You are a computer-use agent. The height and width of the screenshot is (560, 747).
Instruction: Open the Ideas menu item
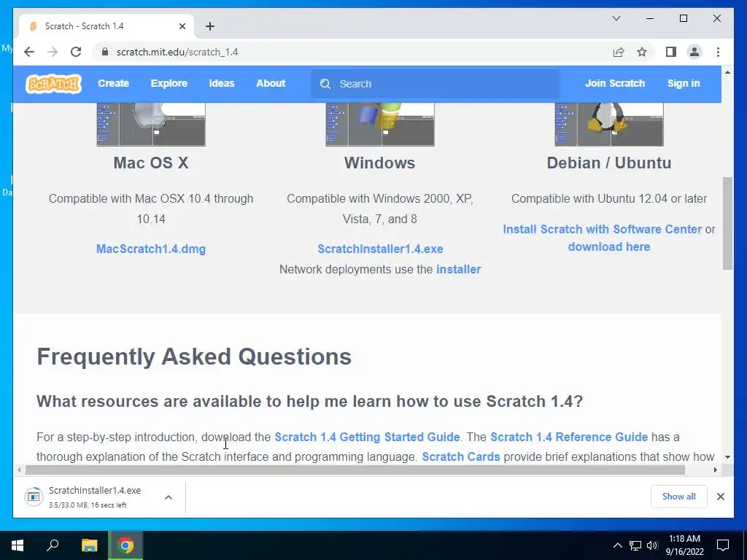[222, 83]
